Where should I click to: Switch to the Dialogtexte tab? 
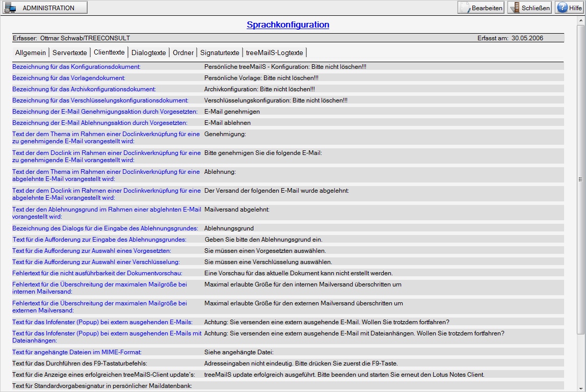(148, 52)
